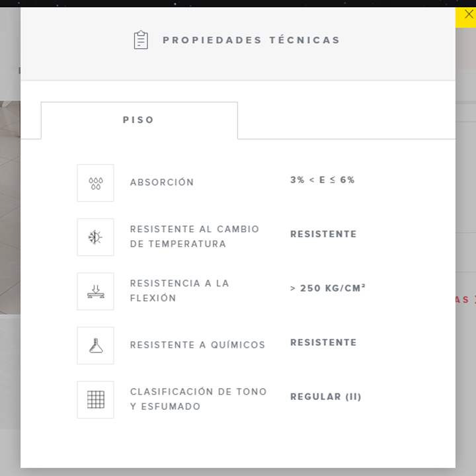Click the clipboard icon beside Propiedades Técnicas
This screenshot has width=476, height=476.
(141, 40)
